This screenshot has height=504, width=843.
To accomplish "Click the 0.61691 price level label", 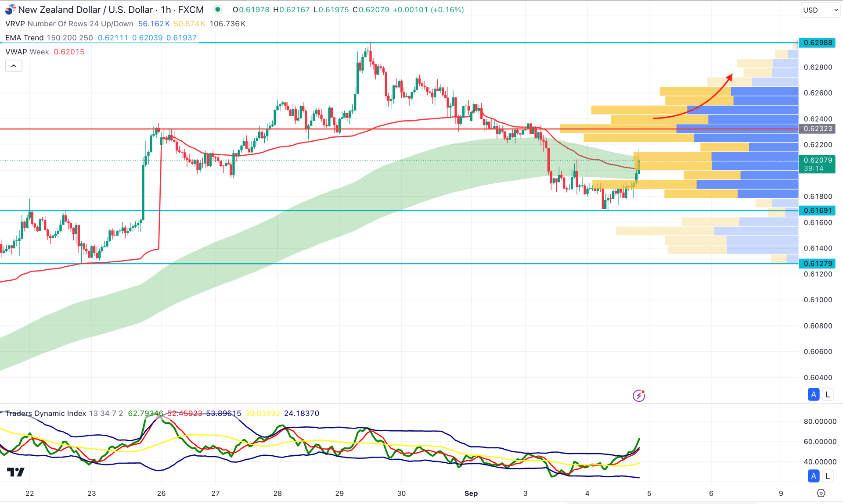I will pyautogui.click(x=817, y=210).
